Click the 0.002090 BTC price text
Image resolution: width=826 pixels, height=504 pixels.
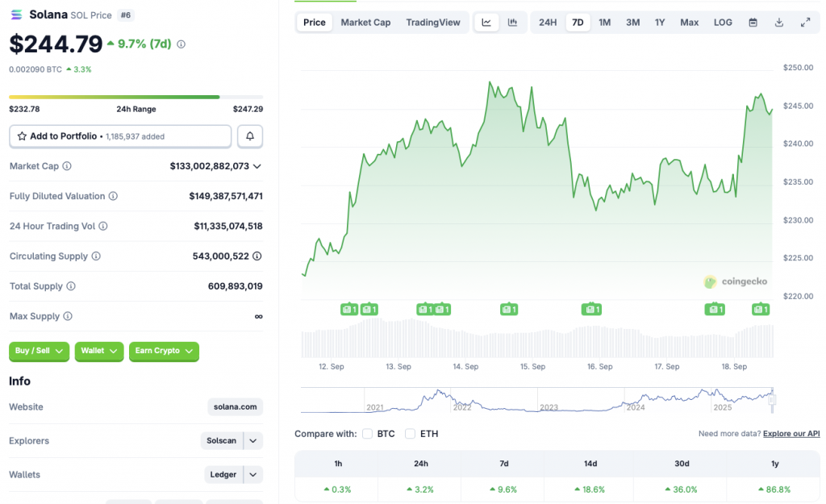pyautogui.click(x=35, y=69)
